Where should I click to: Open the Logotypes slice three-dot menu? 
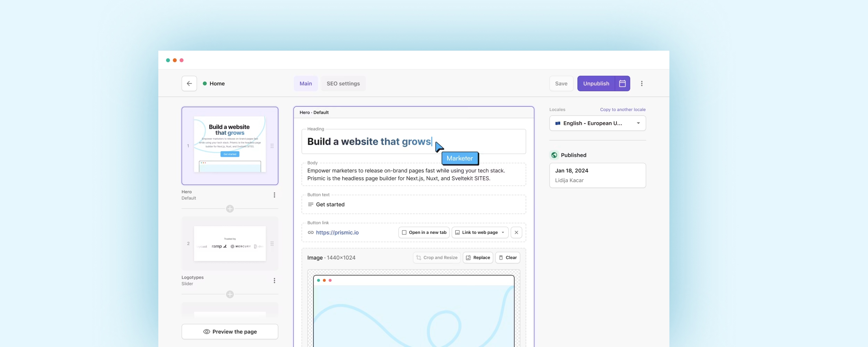click(274, 281)
